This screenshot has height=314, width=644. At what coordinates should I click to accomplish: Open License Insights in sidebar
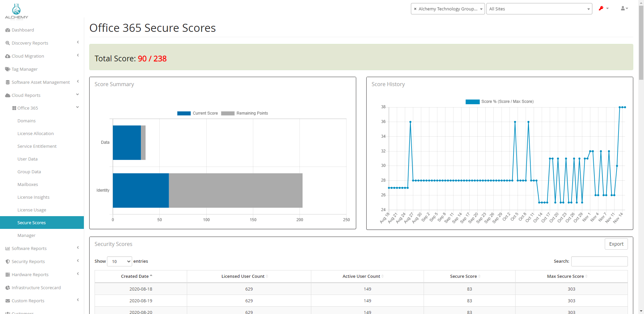pos(33,197)
